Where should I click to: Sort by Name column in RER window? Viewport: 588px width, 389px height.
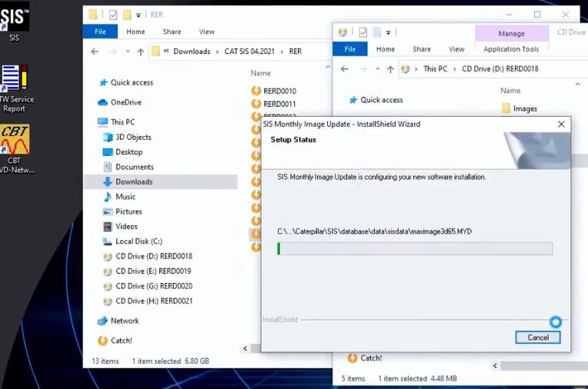click(261, 73)
